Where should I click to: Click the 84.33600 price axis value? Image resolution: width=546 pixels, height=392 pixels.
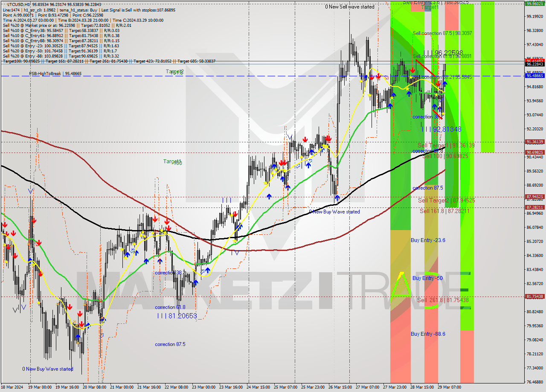534,255
